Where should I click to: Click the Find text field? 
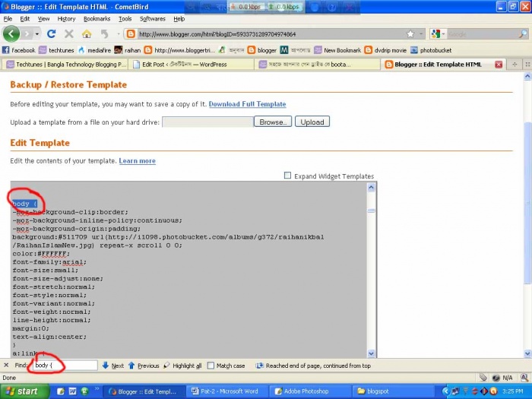coord(65,366)
